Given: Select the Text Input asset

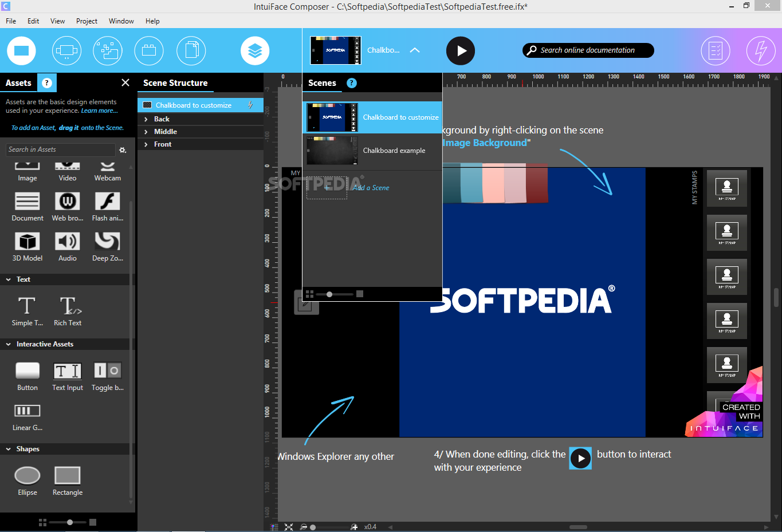Looking at the screenshot, I should click(x=68, y=376).
